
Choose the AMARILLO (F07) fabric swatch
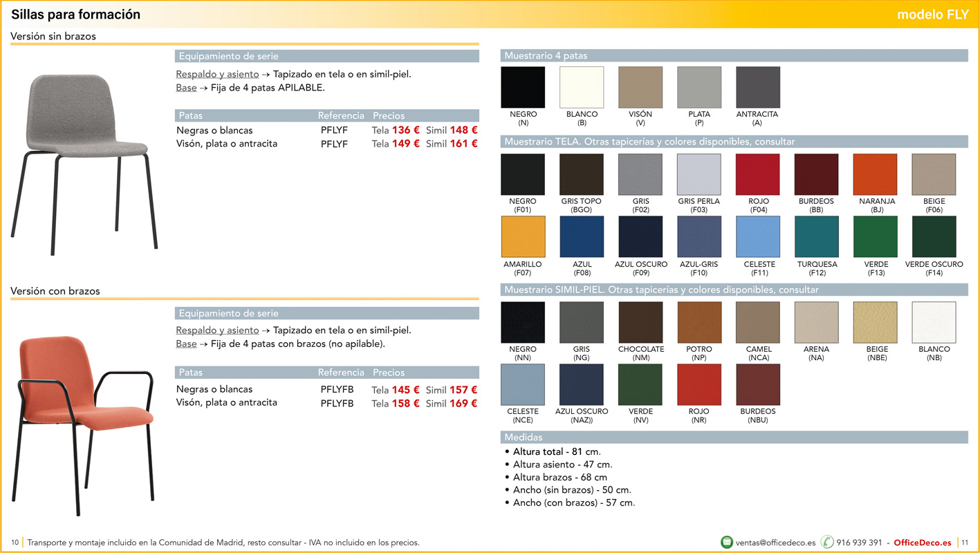click(523, 237)
